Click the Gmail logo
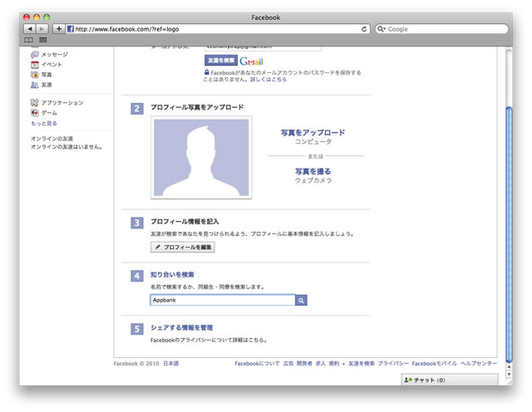Image resolution: width=532 pixels, height=412 pixels. click(251, 61)
